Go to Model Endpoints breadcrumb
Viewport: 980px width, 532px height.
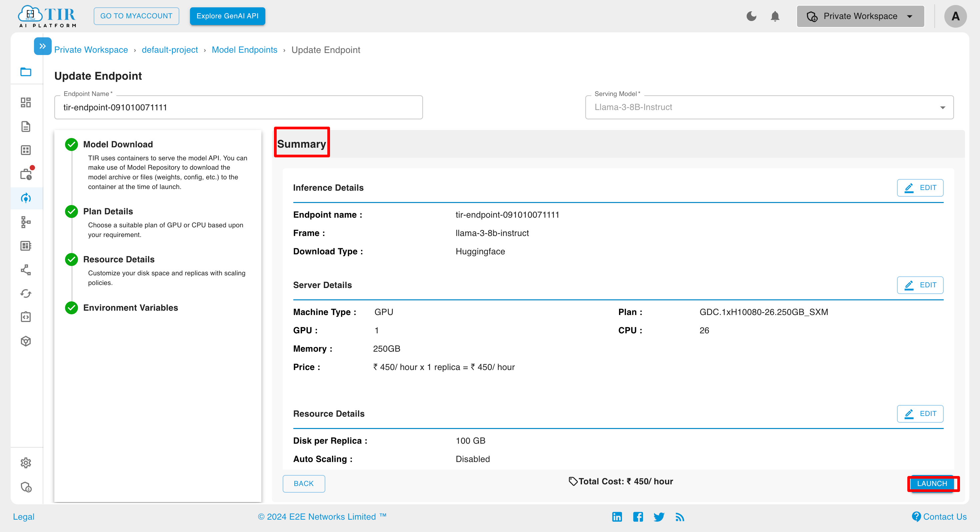[245, 50]
